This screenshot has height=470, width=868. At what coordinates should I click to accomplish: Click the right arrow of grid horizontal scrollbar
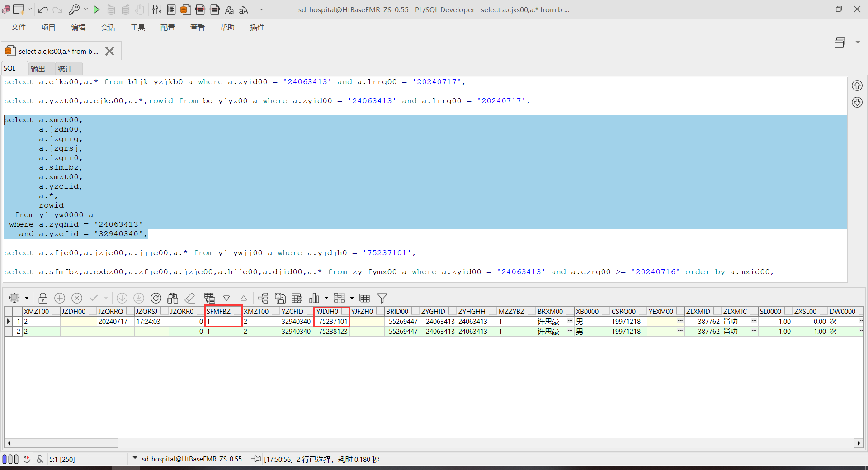pos(859,443)
